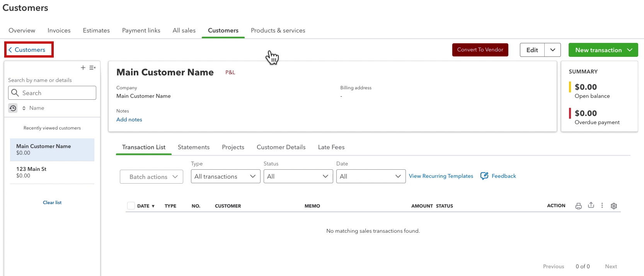Select the Transaction List tab
Viewport: 644px width, 276px height.
pos(144,147)
